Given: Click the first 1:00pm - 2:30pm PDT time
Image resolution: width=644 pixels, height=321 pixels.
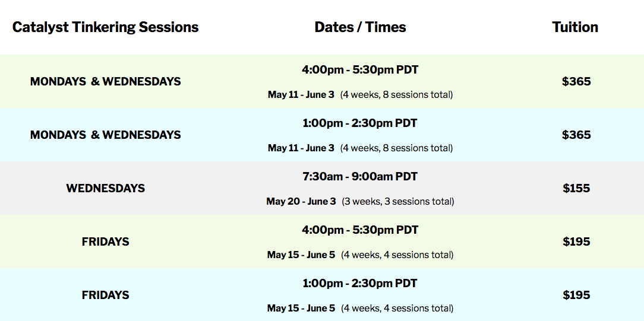Looking at the screenshot, I should tap(360, 123).
